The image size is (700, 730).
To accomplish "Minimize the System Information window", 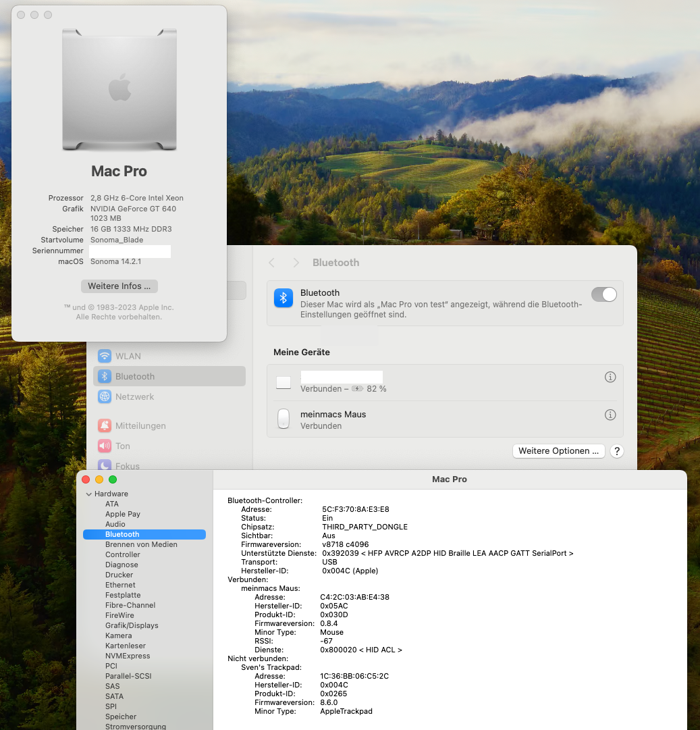I will pos(99,479).
